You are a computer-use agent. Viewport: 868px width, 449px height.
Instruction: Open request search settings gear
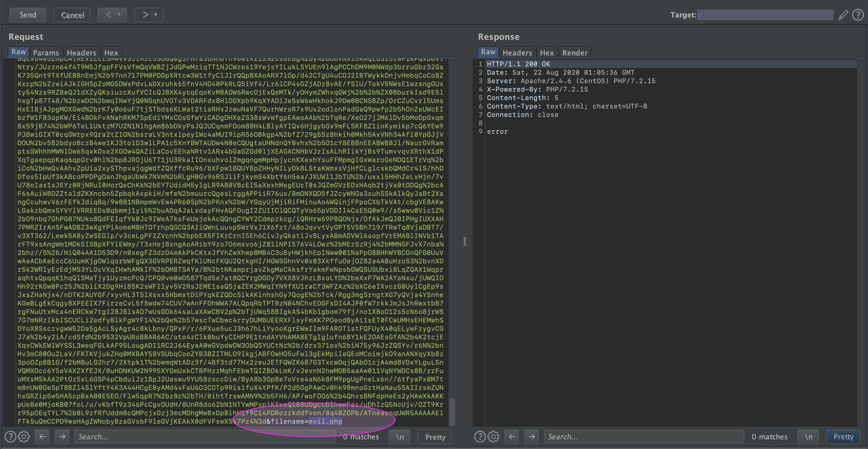click(x=24, y=437)
